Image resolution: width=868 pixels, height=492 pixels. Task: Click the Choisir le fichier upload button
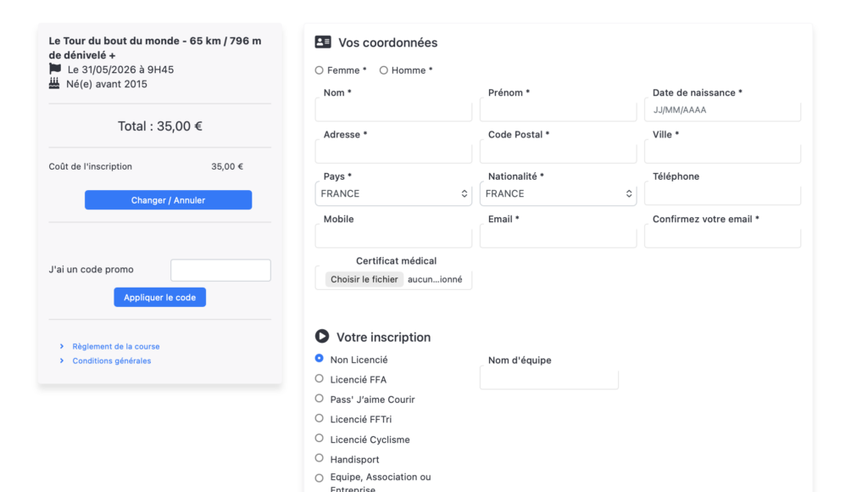pos(364,279)
